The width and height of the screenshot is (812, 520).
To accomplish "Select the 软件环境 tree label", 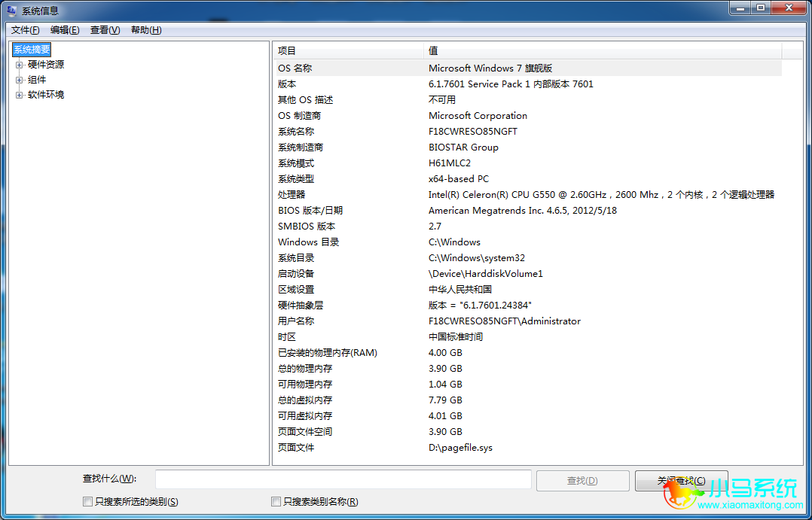I will (x=46, y=95).
